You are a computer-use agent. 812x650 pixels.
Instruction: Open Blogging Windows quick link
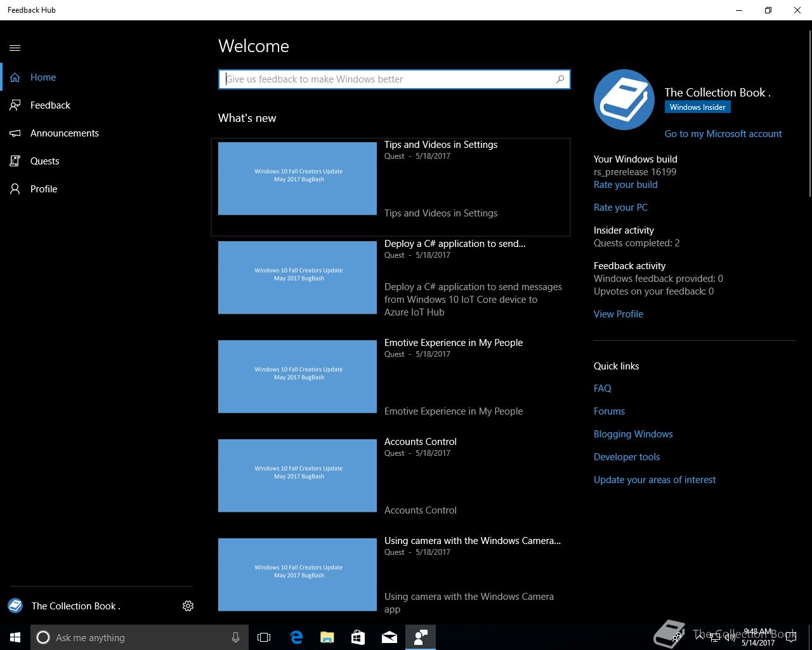pyautogui.click(x=633, y=434)
